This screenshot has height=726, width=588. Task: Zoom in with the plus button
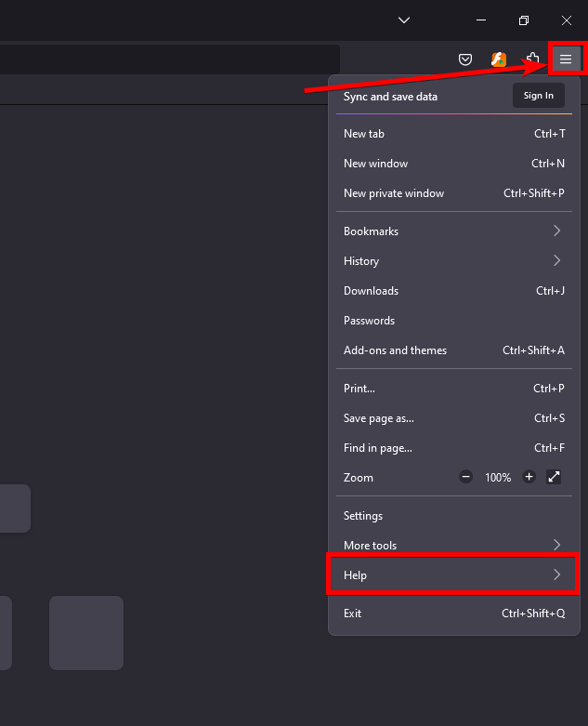[529, 477]
